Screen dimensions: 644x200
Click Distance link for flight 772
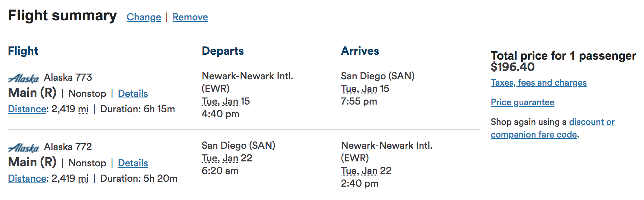(x=27, y=179)
